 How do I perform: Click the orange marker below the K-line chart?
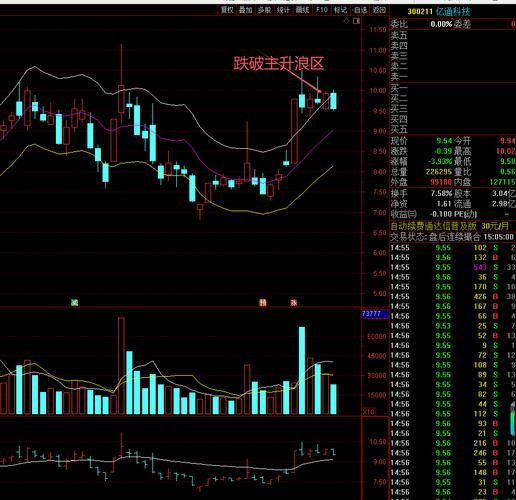coord(263,303)
